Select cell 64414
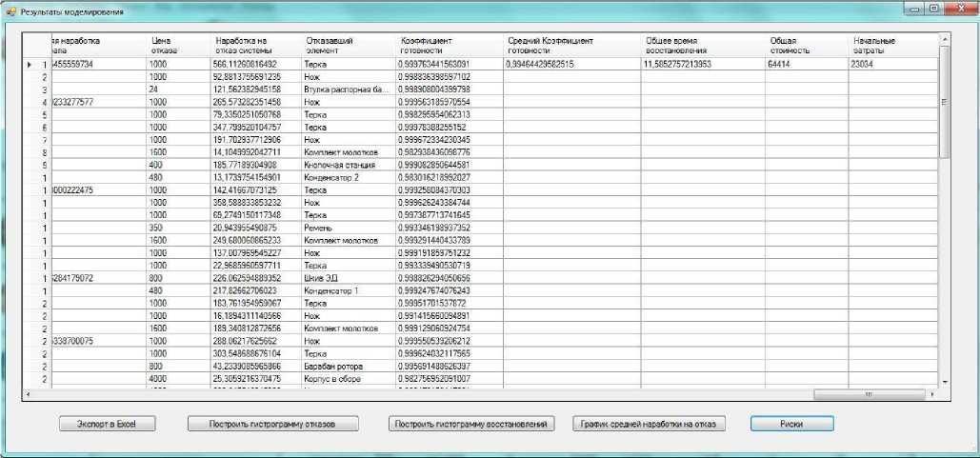The image size is (980, 458). [x=807, y=65]
